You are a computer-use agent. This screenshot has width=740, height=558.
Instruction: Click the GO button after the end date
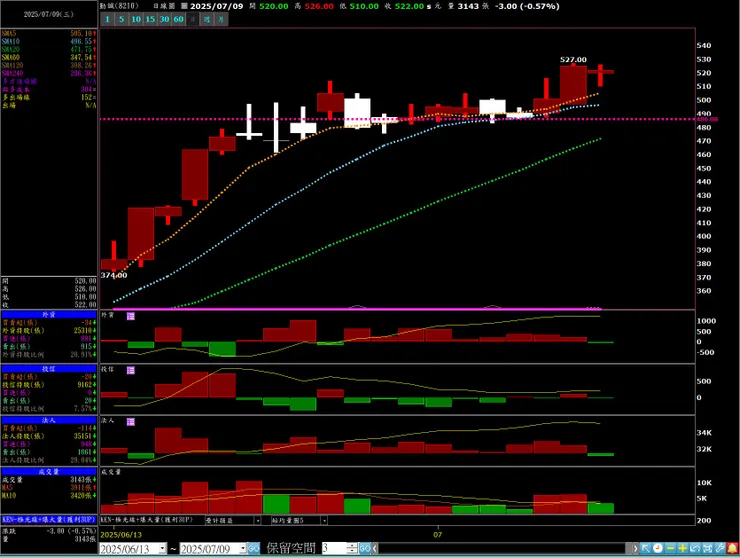tap(253, 549)
